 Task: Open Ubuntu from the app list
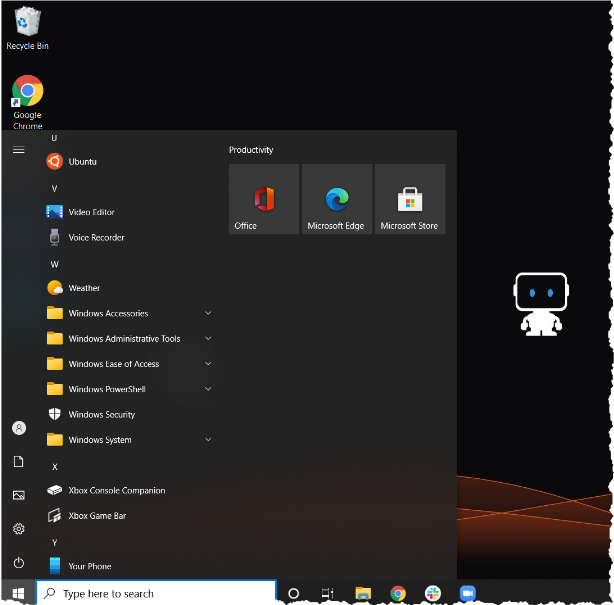click(x=82, y=161)
